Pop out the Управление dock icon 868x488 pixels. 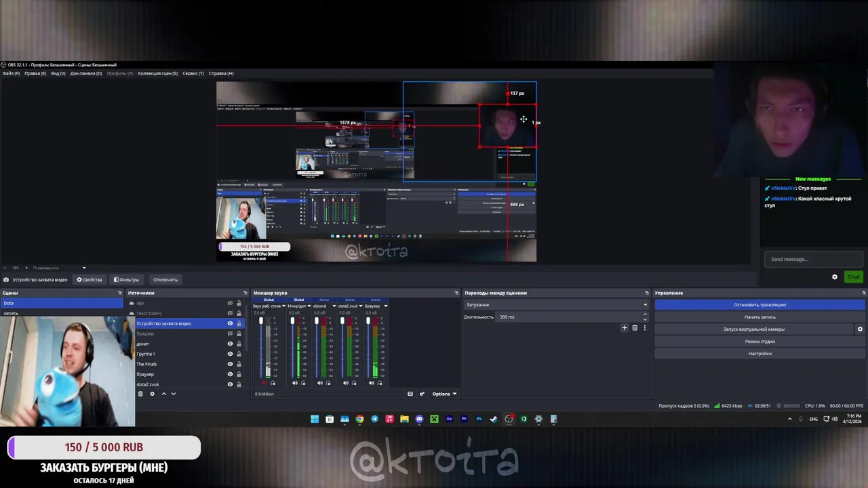863,293
